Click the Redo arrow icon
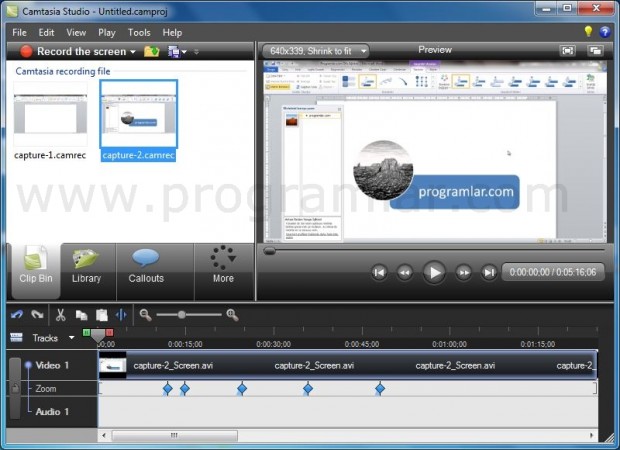Screen dimensions: 620x450 [x=37, y=315]
